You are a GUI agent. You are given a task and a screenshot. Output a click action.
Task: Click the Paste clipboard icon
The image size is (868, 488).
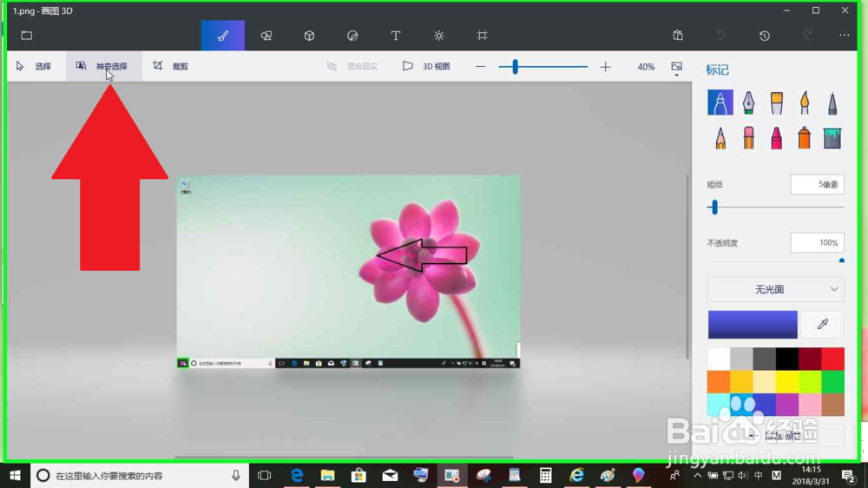(678, 36)
